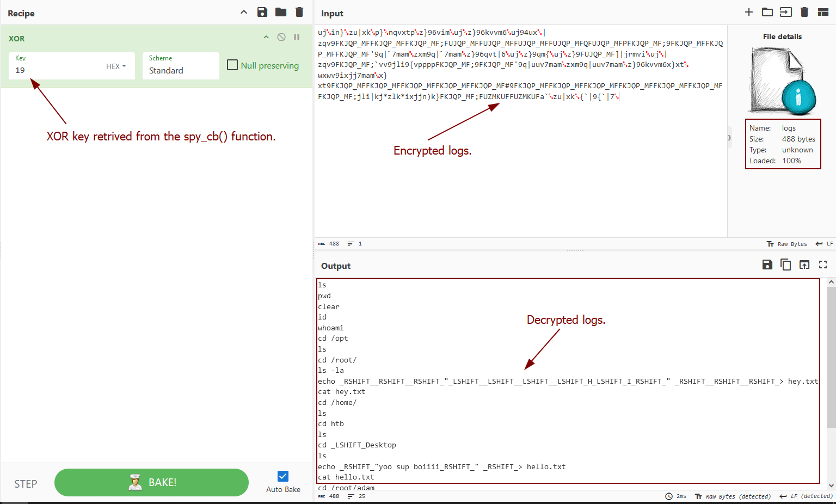Disable the XOR operation
The image size is (836, 504).
[x=281, y=37]
